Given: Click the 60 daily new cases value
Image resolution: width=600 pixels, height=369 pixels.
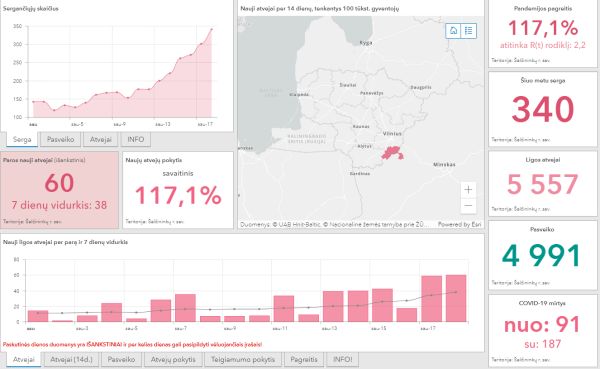Looking at the screenshot, I should 59,183.
